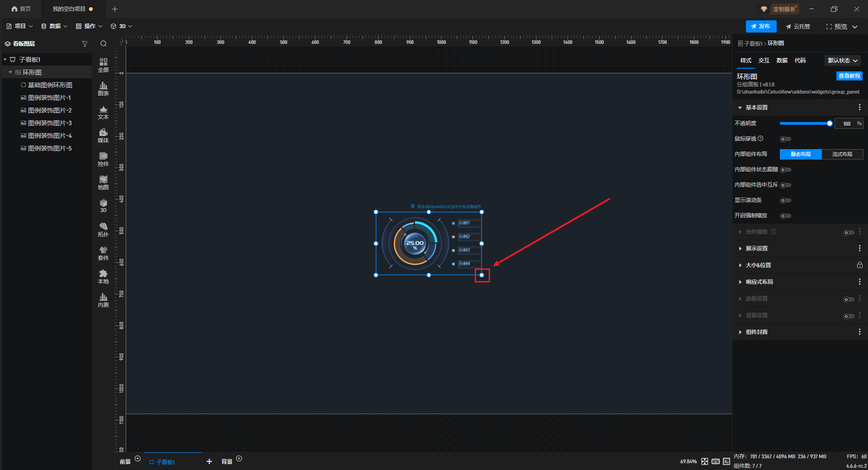The image size is (868, 470).
Task: Toggle 鼠标穿透 switch
Action: pyautogui.click(x=786, y=139)
